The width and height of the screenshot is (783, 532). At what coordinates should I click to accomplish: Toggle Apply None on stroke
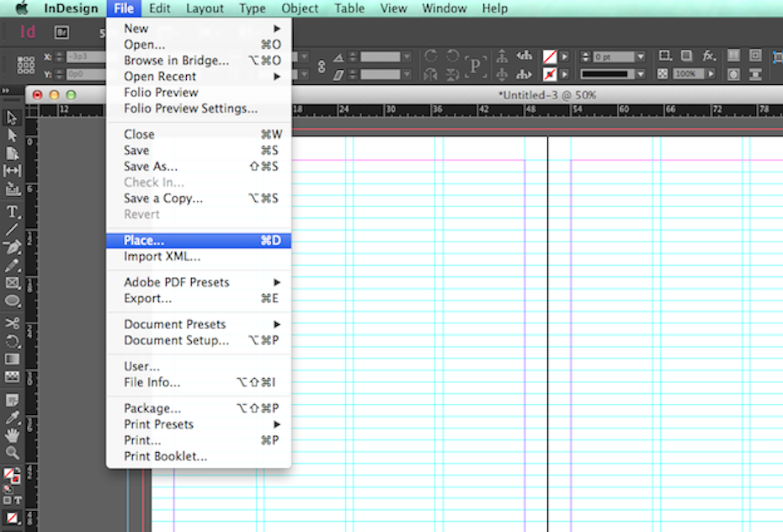click(548, 74)
